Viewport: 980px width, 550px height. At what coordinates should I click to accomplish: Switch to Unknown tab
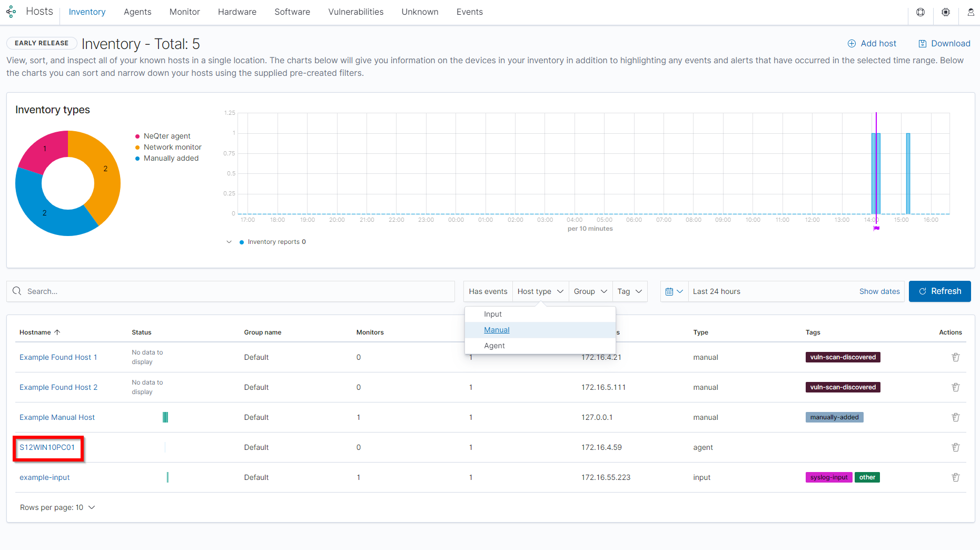coord(420,12)
